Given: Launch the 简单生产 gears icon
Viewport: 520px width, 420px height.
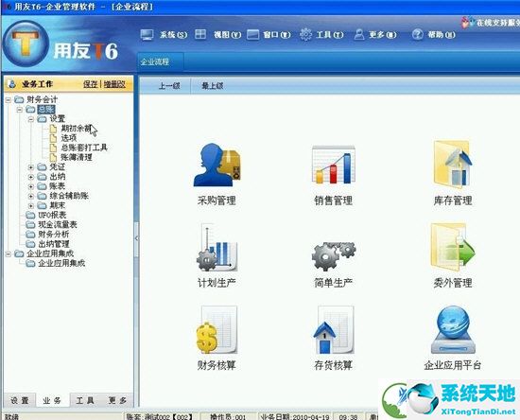Looking at the screenshot, I should pos(334,255).
